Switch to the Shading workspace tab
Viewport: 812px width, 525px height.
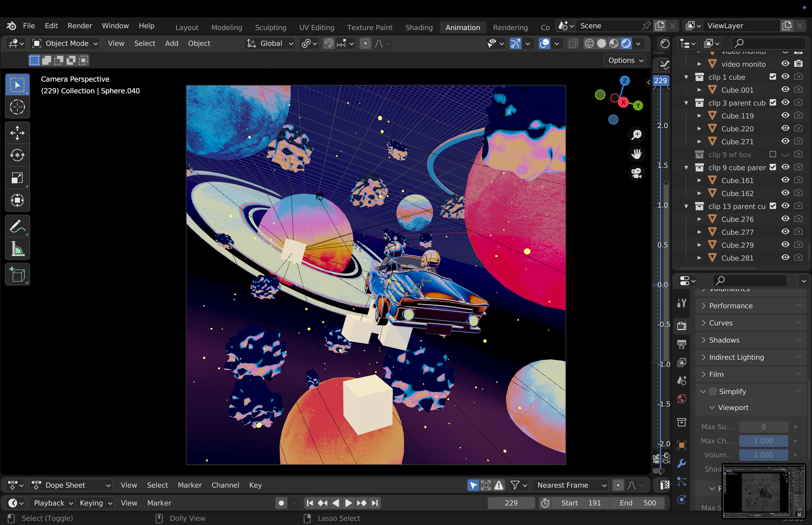(419, 27)
